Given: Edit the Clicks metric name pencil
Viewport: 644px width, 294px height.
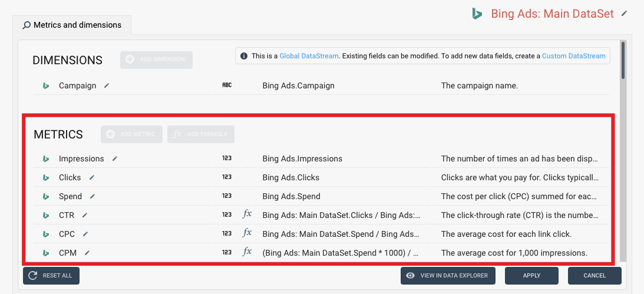Looking at the screenshot, I should pyautogui.click(x=91, y=177).
